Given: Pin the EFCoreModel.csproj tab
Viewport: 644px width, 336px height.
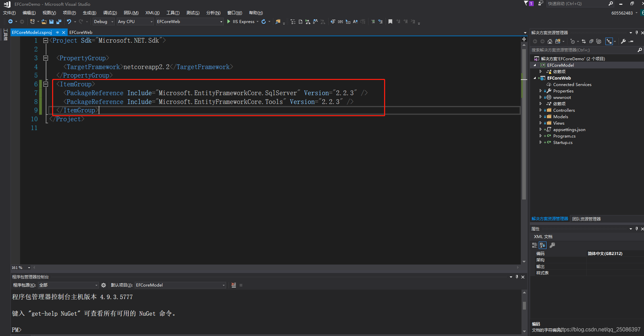Looking at the screenshot, I should pos(58,33).
